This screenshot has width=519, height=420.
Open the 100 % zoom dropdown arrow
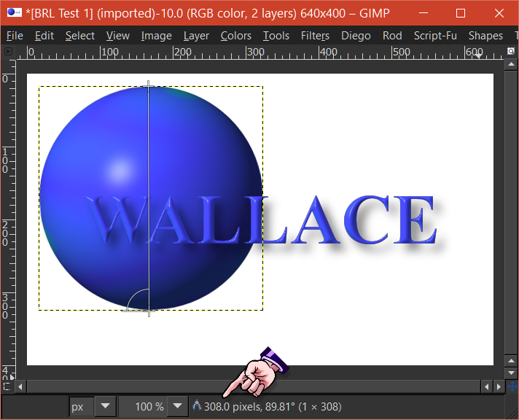pyautogui.click(x=177, y=406)
